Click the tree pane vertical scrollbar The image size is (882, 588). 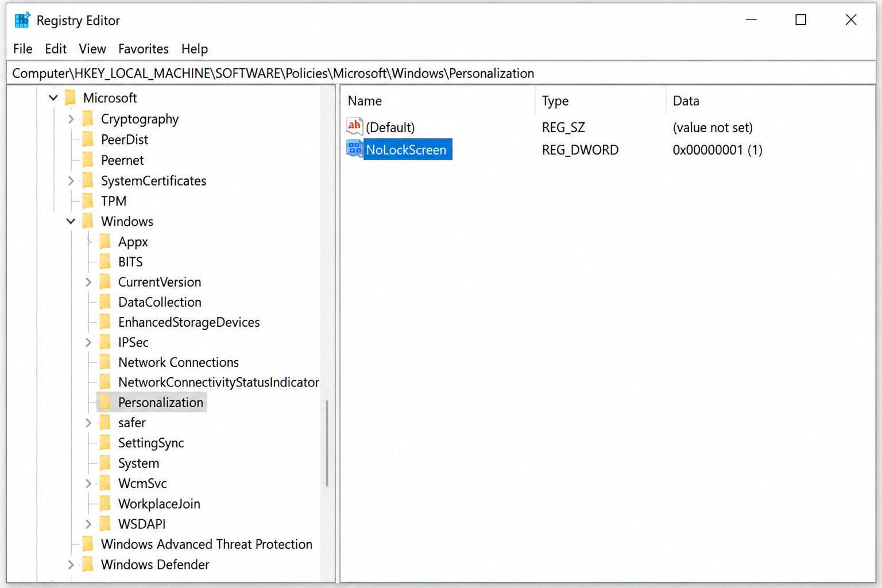(327, 443)
